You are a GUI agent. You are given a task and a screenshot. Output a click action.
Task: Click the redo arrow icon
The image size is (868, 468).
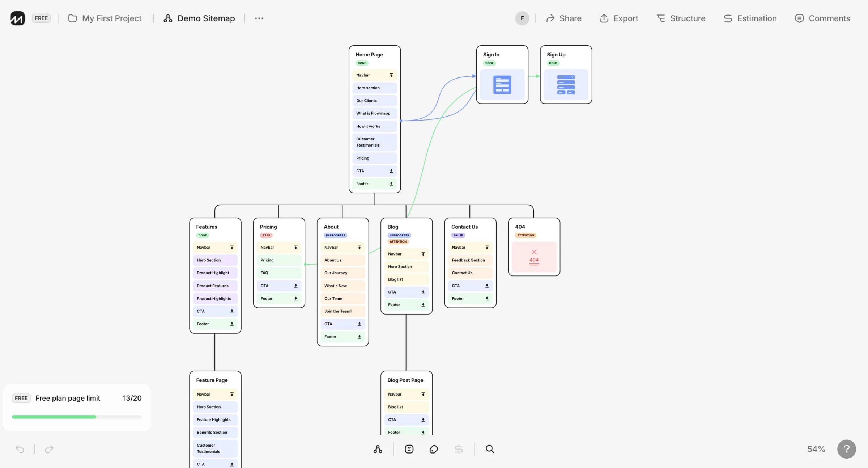(x=49, y=449)
